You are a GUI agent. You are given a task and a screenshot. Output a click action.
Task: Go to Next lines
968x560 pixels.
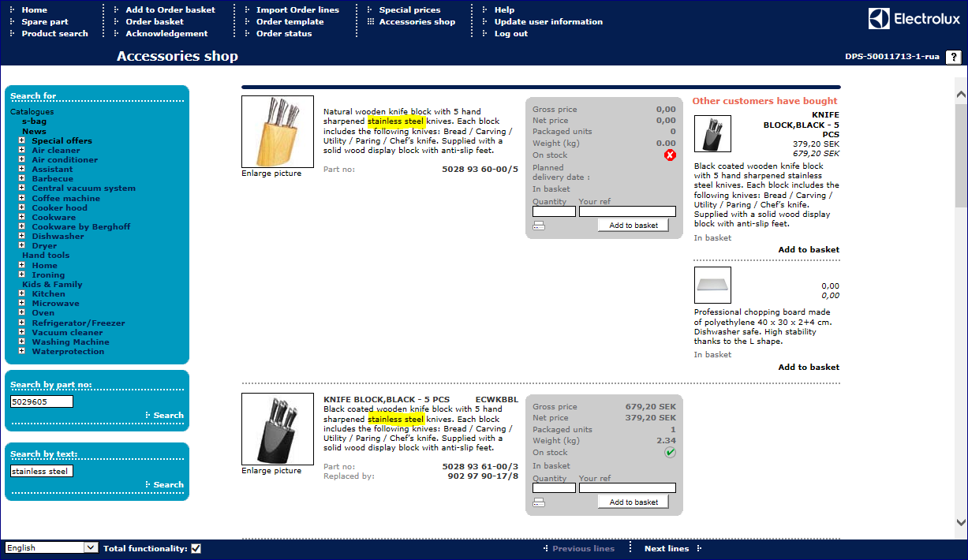point(667,548)
